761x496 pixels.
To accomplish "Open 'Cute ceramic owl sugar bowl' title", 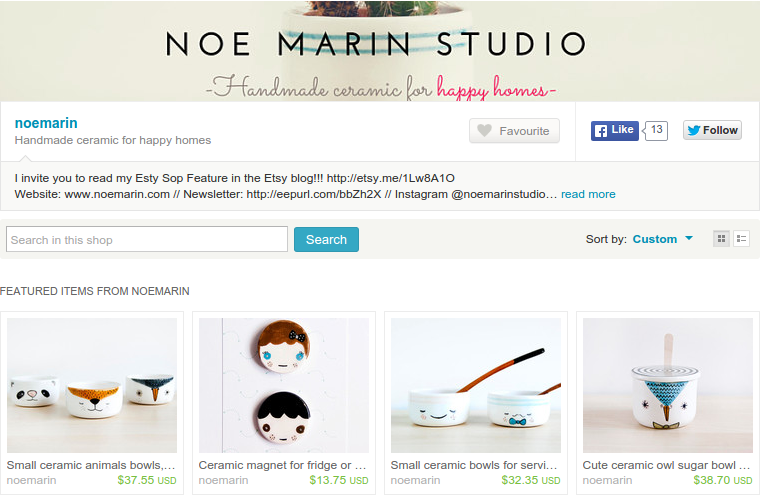I will (666, 465).
